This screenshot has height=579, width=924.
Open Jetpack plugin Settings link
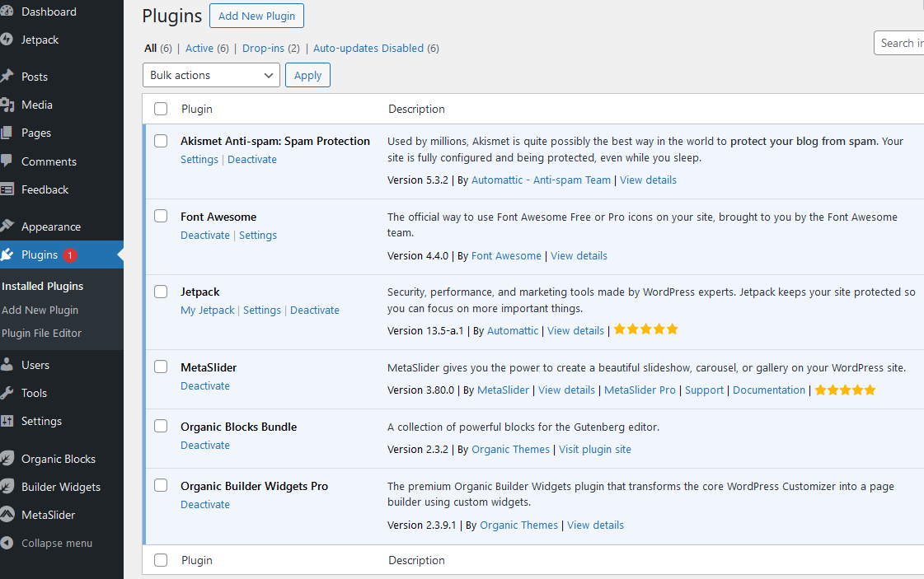pos(262,311)
